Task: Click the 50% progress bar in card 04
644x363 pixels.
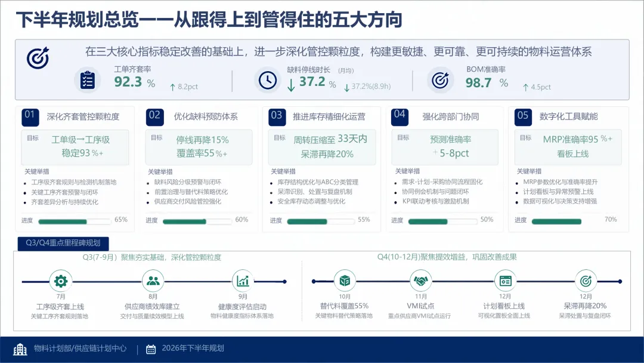Action: (442, 222)
